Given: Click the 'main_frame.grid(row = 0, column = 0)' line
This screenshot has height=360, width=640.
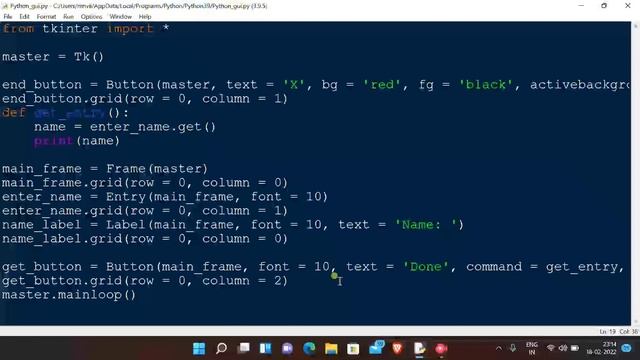Looking at the screenshot, I should click(x=145, y=183).
